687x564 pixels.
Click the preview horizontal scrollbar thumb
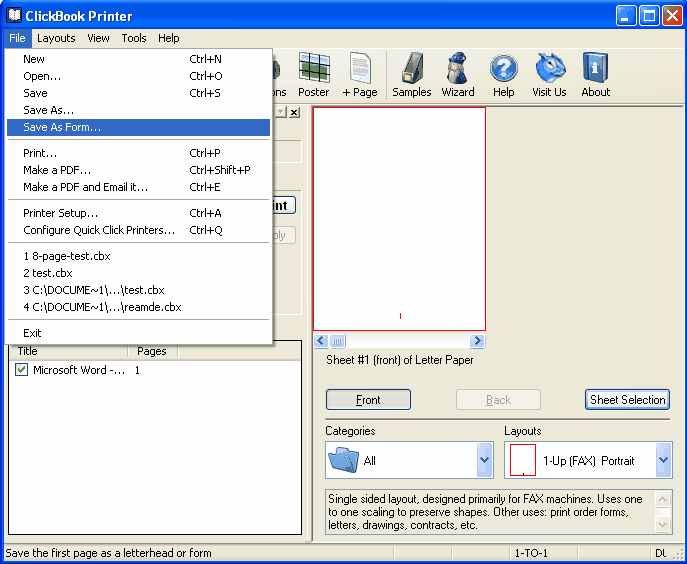pos(337,341)
